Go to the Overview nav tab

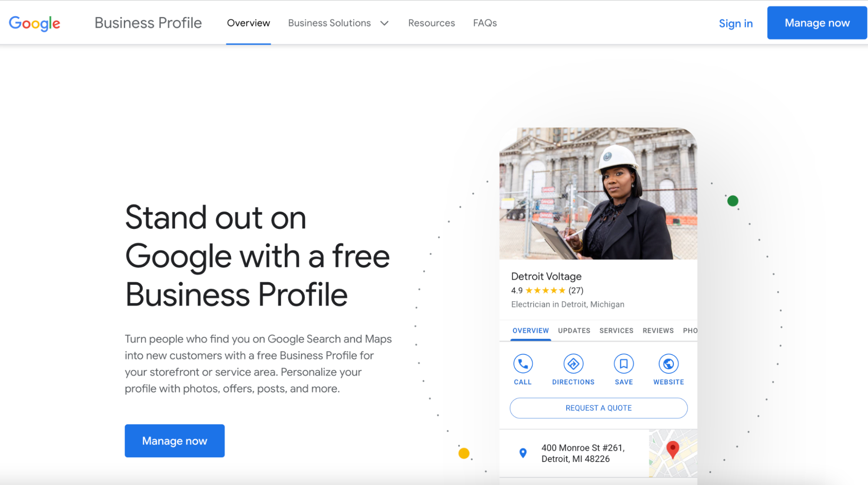[248, 23]
